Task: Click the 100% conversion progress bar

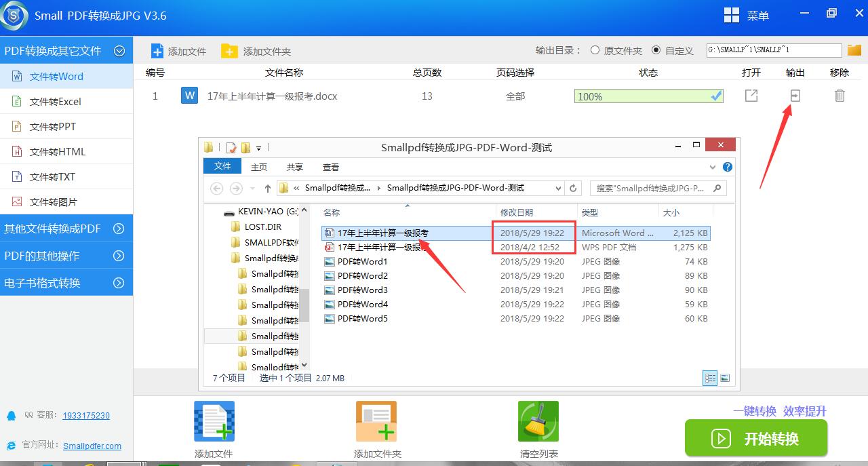Action: tap(649, 96)
